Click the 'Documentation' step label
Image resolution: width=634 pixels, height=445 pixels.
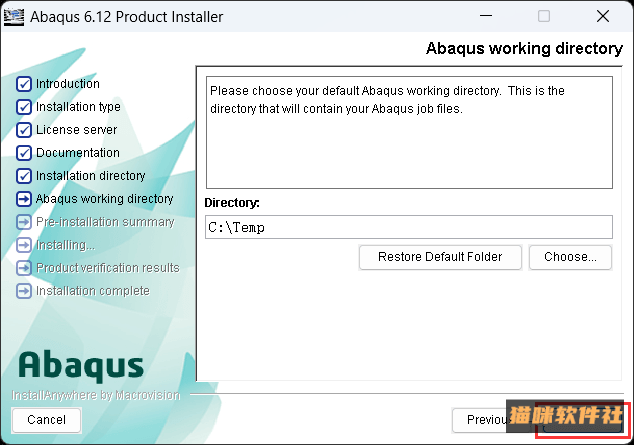pos(78,153)
